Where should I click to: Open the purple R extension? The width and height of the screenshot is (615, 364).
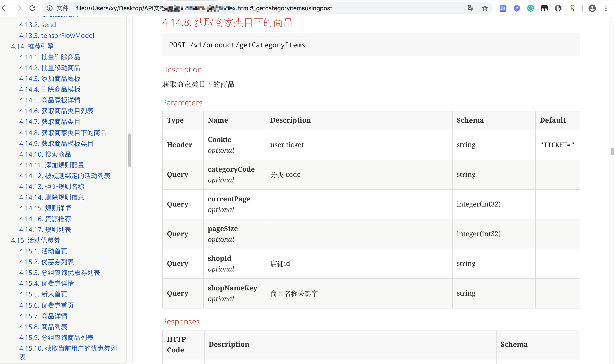(517, 8)
